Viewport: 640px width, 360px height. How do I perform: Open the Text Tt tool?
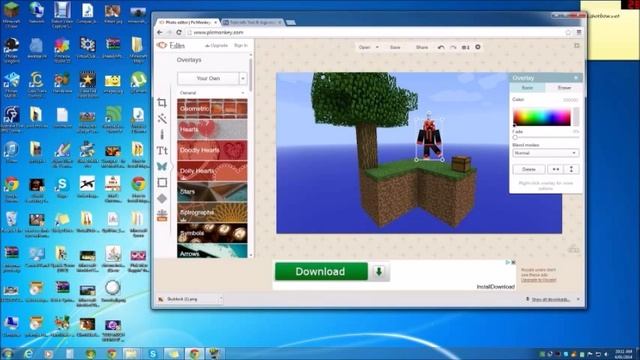162,151
